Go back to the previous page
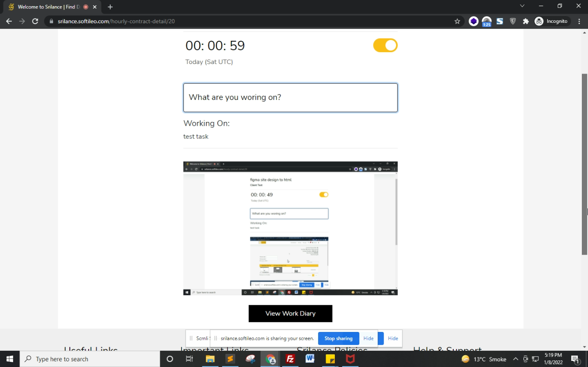 (9, 21)
